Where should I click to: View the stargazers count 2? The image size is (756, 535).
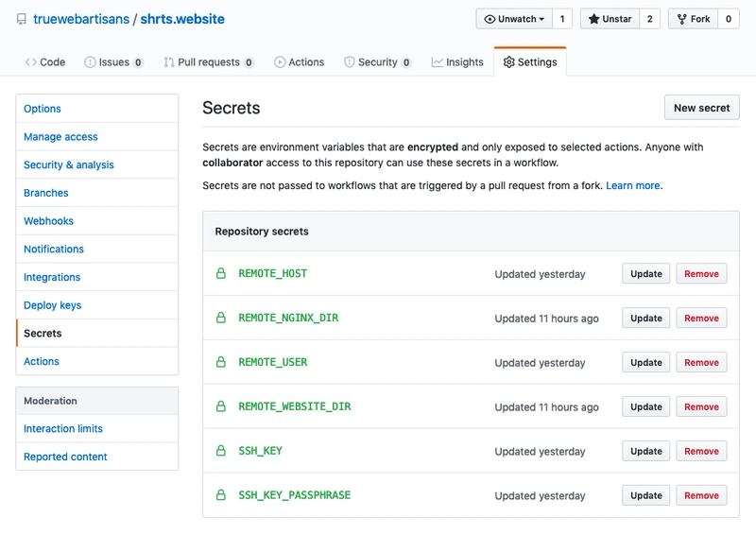pos(650,19)
